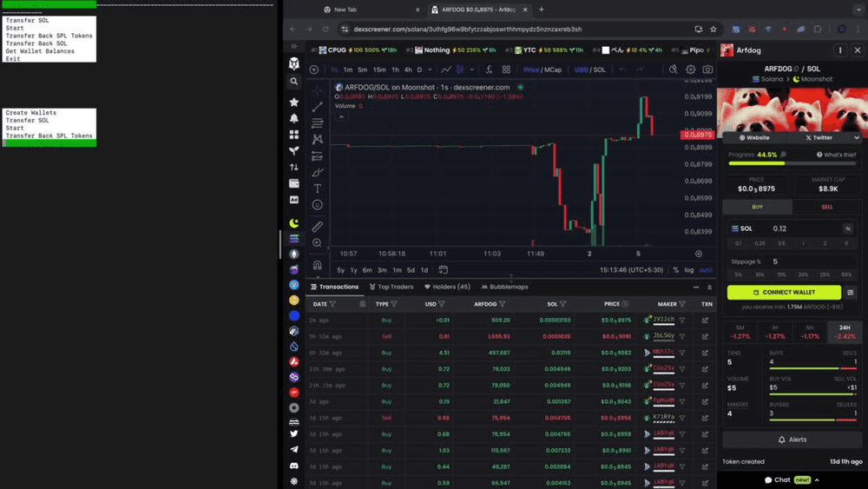This screenshot has height=489, width=868.
Task: Open the watchlist star in sidebar
Action: point(294,102)
